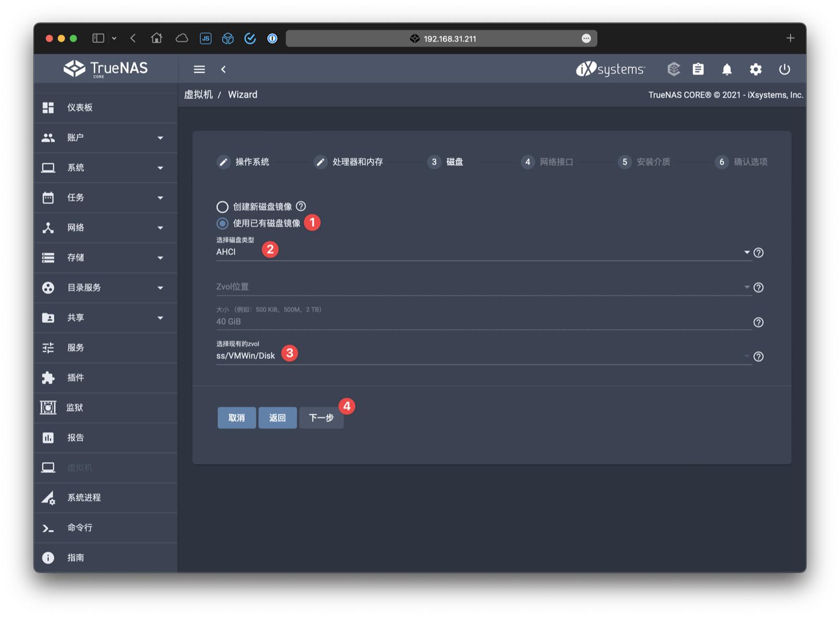
Task: Click the back arrow next to the hamburger menu
Action: [223, 69]
